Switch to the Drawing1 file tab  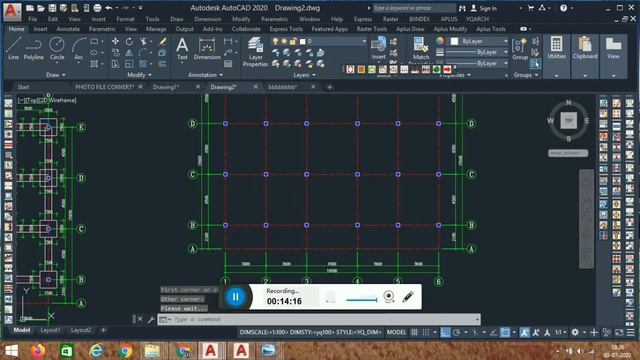pyautogui.click(x=166, y=87)
